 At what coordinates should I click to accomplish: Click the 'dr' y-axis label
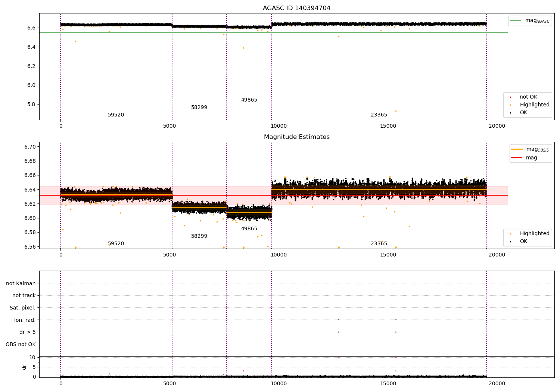pos(24,367)
